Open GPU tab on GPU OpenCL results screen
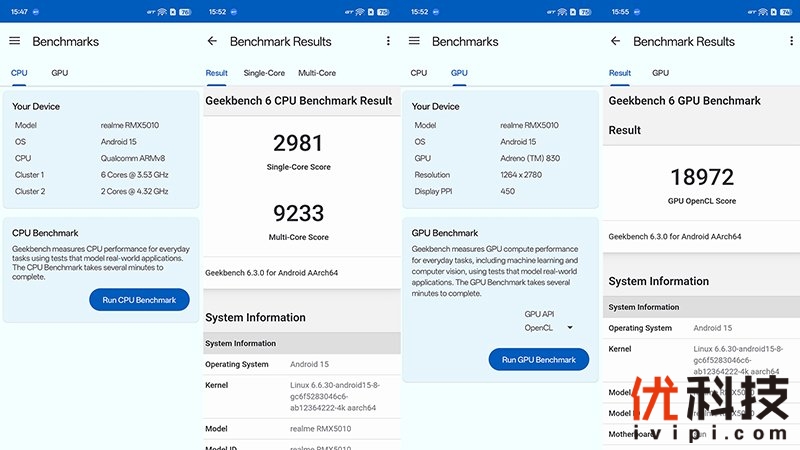 tap(661, 73)
